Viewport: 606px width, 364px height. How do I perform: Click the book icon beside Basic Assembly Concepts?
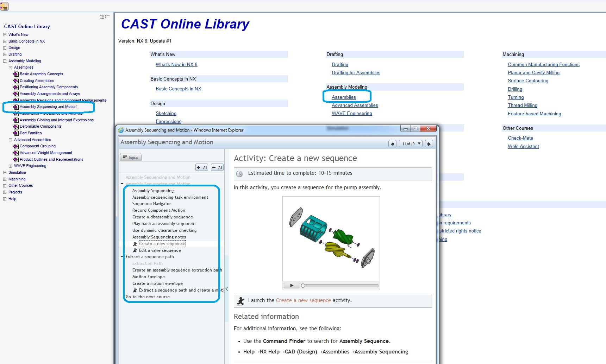(x=16, y=74)
